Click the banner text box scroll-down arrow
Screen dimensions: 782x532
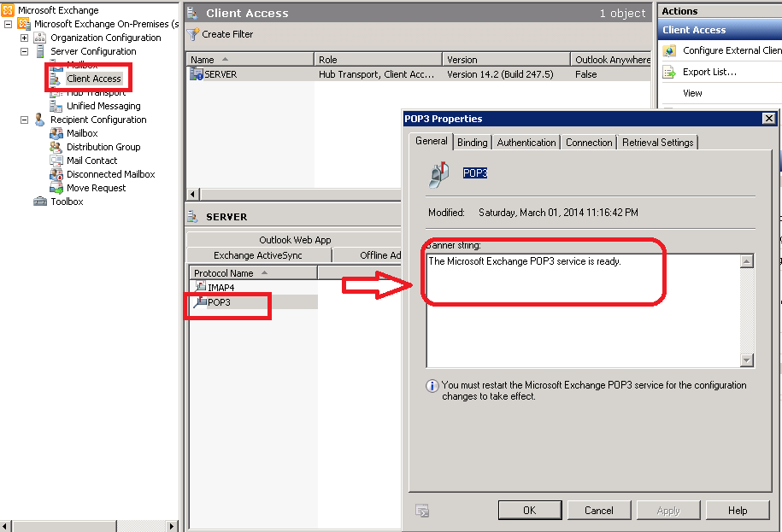coord(747,360)
